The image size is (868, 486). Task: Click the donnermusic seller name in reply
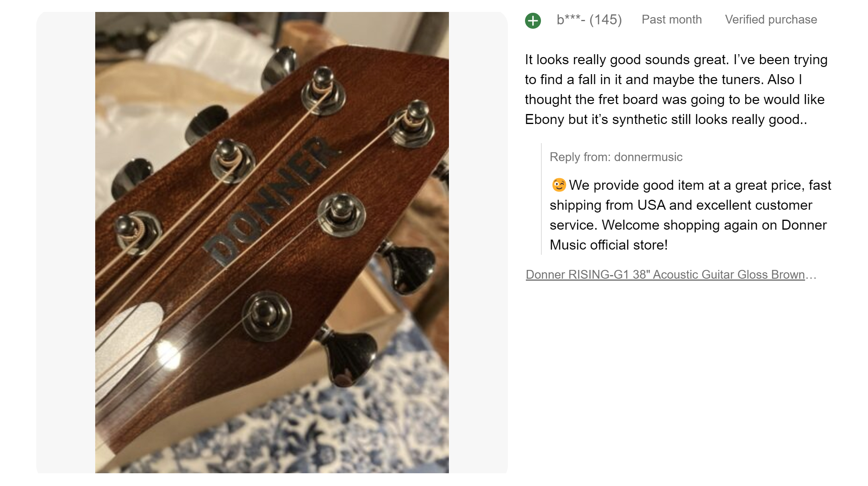(x=648, y=157)
